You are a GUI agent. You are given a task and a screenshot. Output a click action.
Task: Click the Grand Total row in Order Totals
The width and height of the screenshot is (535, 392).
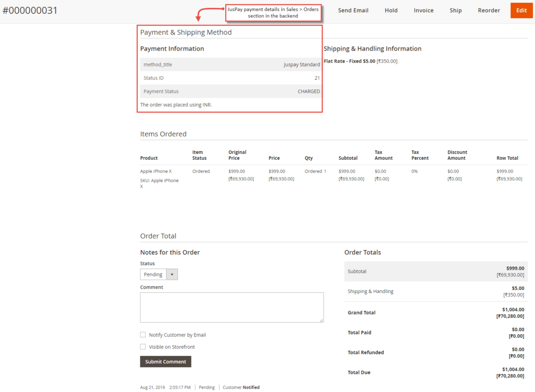435,313
